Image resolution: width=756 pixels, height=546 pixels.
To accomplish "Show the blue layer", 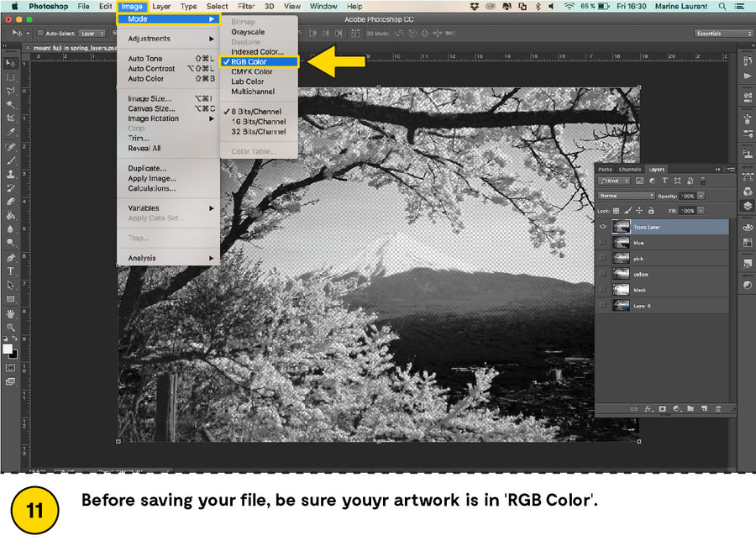I will point(602,243).
